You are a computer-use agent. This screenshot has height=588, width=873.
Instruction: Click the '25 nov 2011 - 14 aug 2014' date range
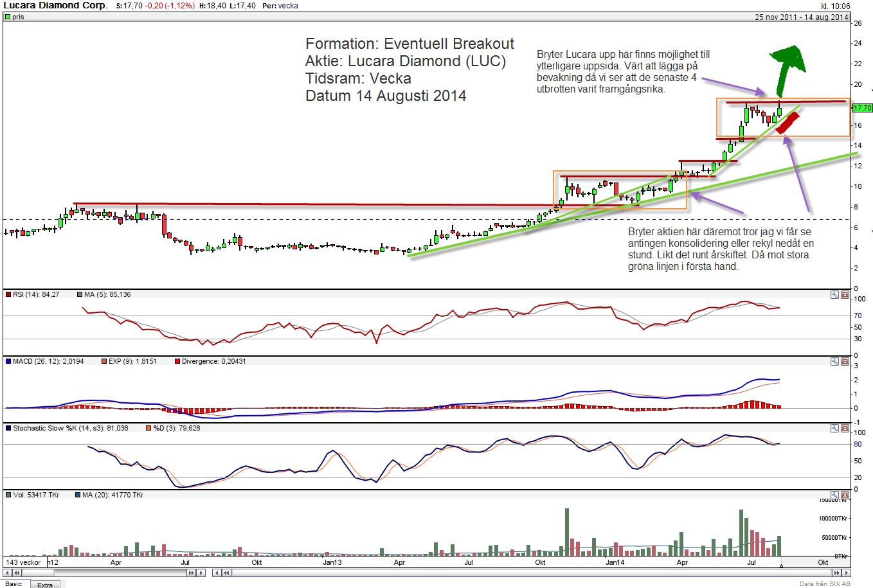(x=802, y=17)
